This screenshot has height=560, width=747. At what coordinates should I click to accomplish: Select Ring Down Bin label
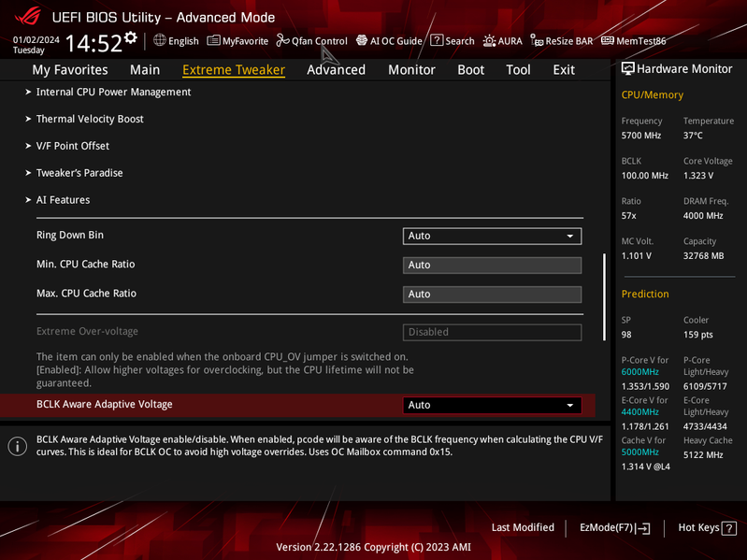pos(70,236)
